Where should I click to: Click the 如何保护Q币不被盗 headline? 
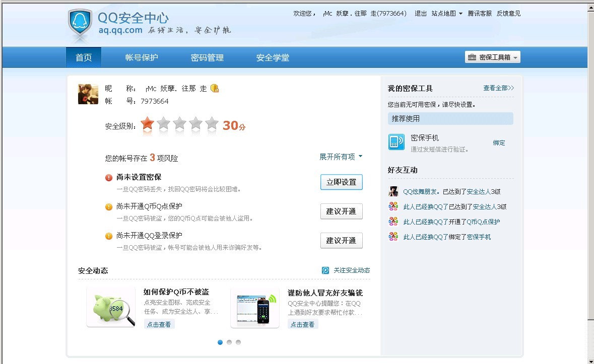coord(176,292)
